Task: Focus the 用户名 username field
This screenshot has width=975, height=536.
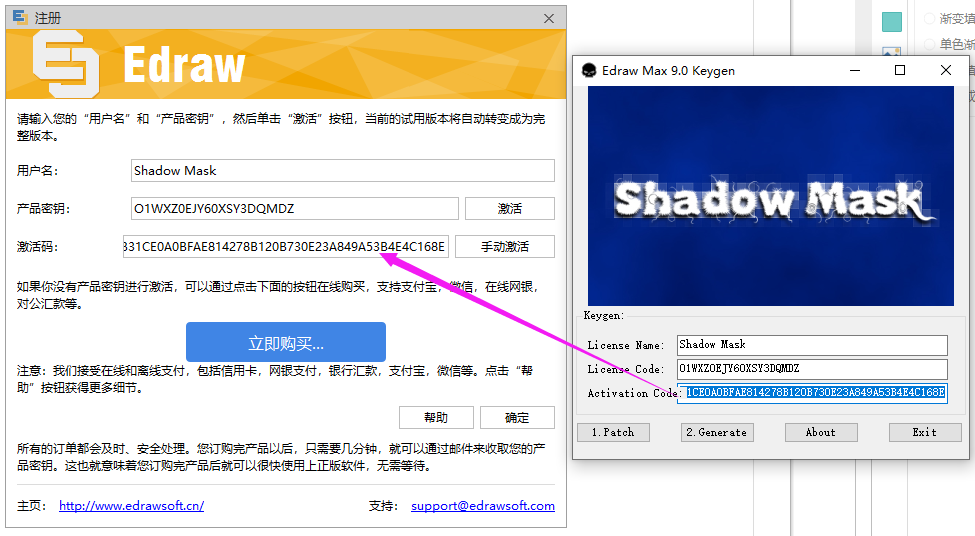Action: pos(343,170)
